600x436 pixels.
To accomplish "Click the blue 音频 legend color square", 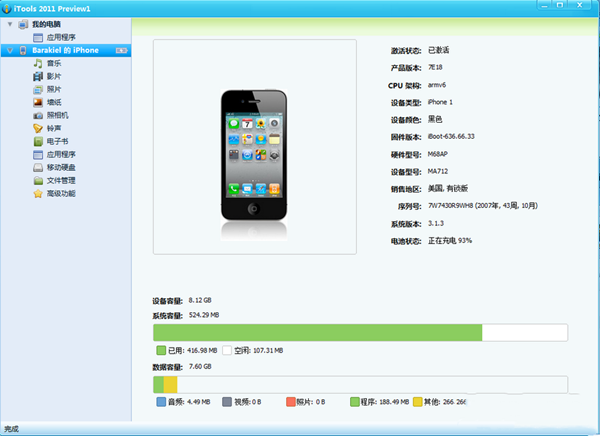I will [x=162, y=402].
